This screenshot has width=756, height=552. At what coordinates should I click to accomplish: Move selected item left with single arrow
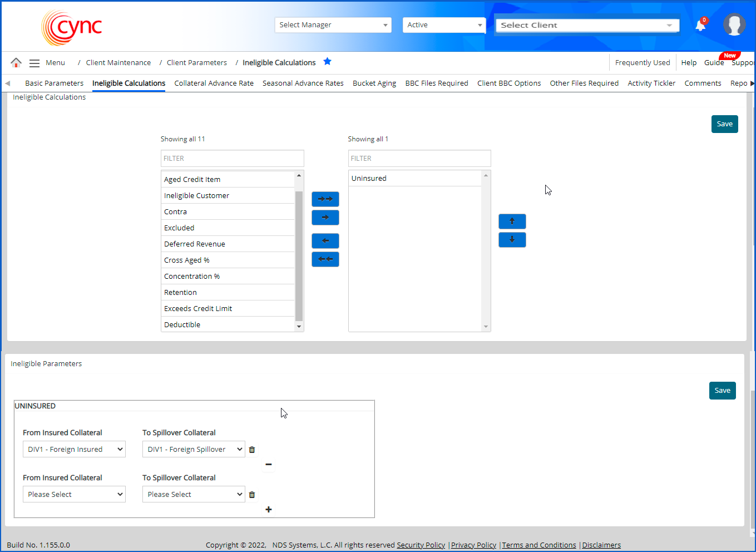[325, 241]
